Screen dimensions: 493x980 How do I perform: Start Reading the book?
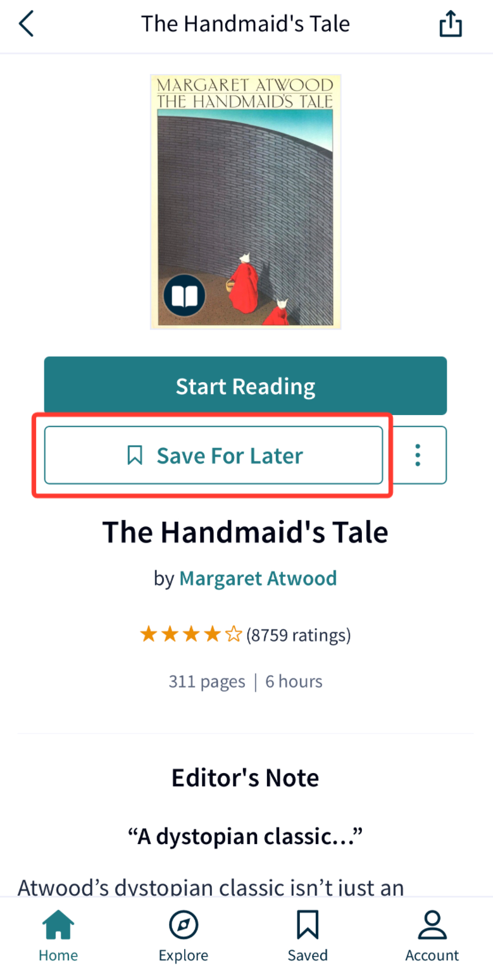(x=246, y=386)
